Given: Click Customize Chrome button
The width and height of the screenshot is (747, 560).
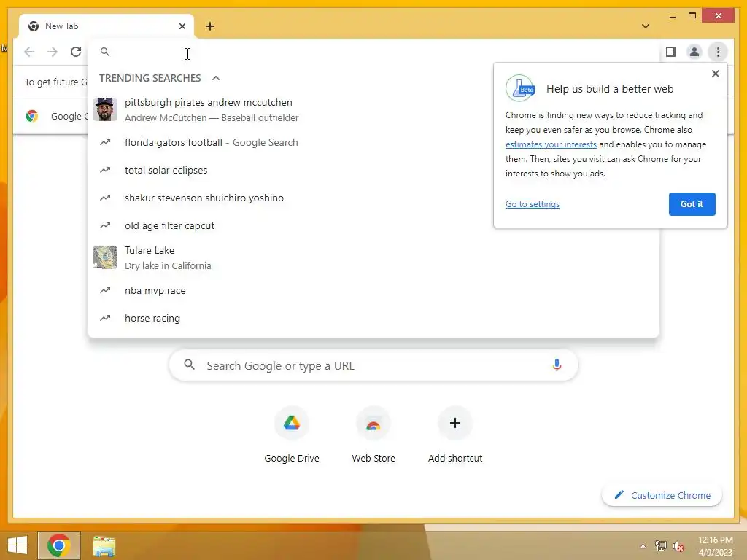Looking at the screenshot, I should point(662,495).
